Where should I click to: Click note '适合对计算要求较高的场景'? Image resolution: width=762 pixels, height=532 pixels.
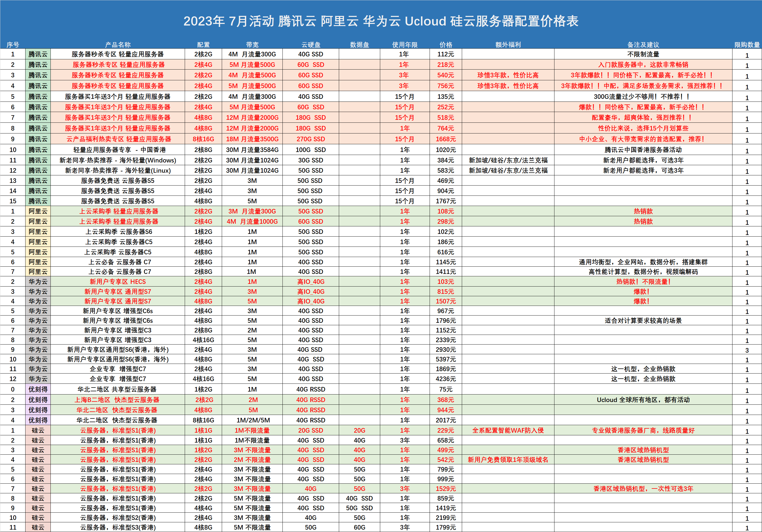pyautogui.click(x=643, y=321)
